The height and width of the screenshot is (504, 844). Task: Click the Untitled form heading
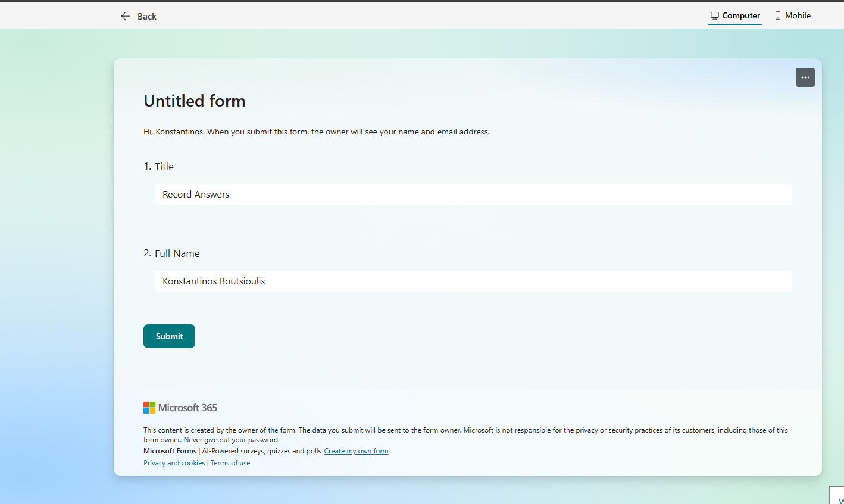pyautogui.click(x=194, y=101)
